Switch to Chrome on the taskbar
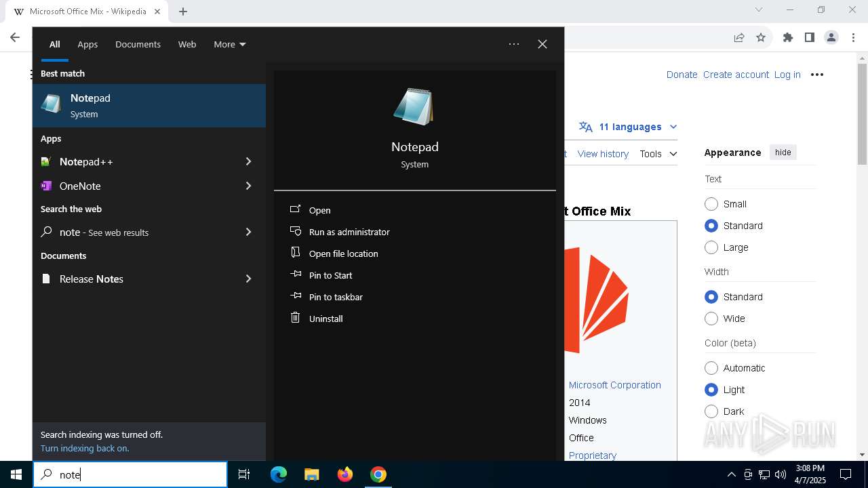The width and height of the screenshot is (868, 488). (378, 474)
